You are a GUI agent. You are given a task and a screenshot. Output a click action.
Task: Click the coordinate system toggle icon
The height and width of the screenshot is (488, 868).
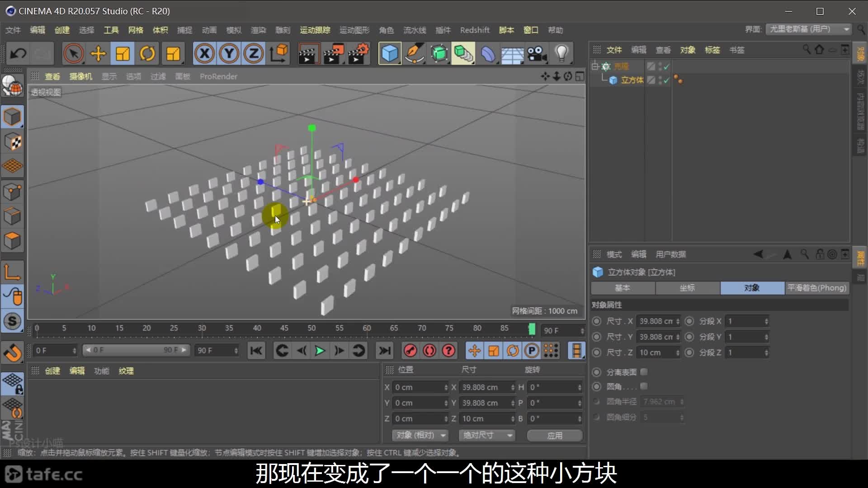click(279, 53)
